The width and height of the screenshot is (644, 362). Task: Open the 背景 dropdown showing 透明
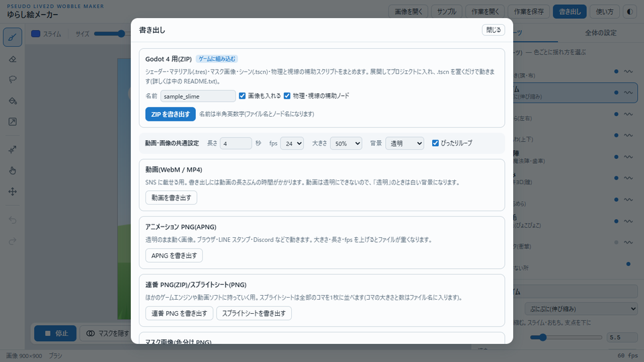click(405, 143)
